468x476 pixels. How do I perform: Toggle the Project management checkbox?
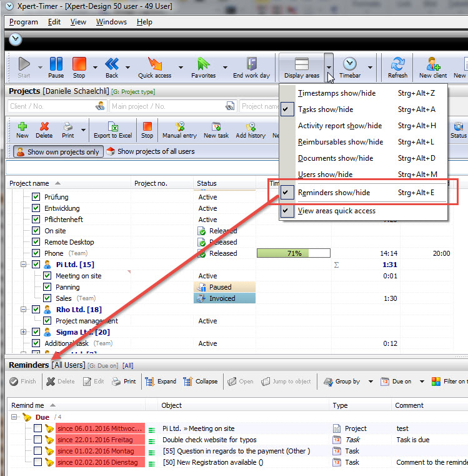coord(47,321)
